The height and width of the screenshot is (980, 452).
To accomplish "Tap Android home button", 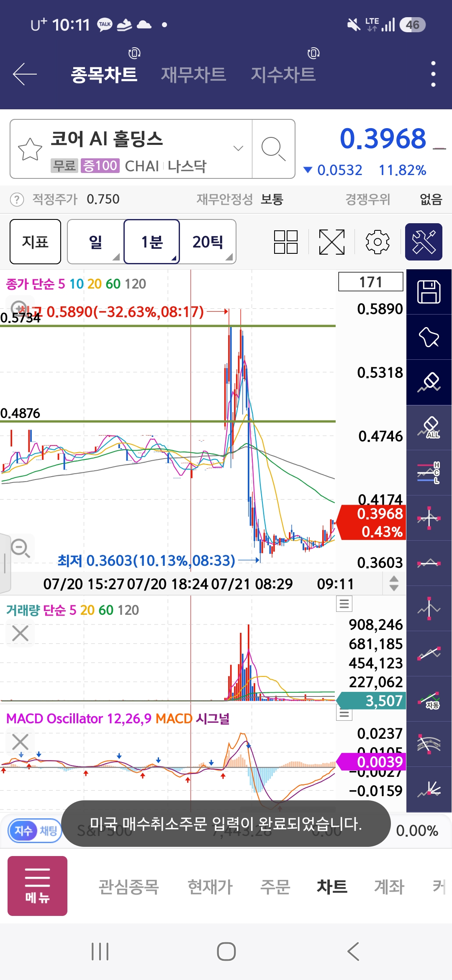I will [226, 952].
